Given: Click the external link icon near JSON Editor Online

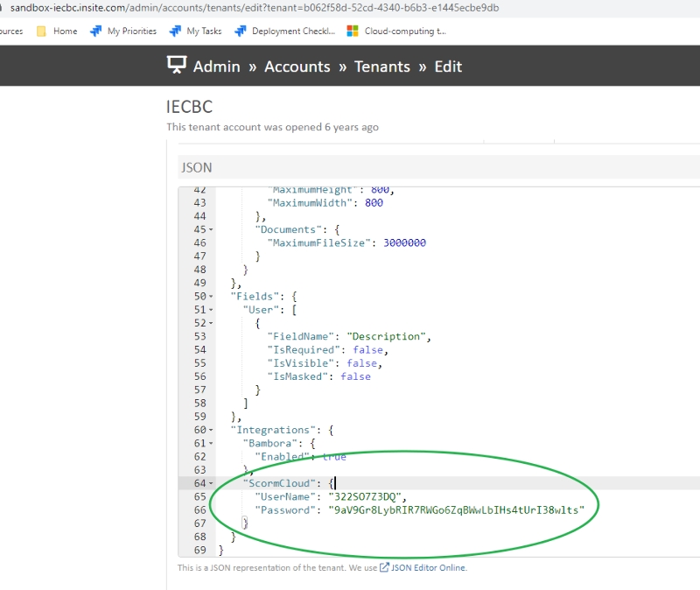Looking at the screenshot, I should (x=384, y=567).
